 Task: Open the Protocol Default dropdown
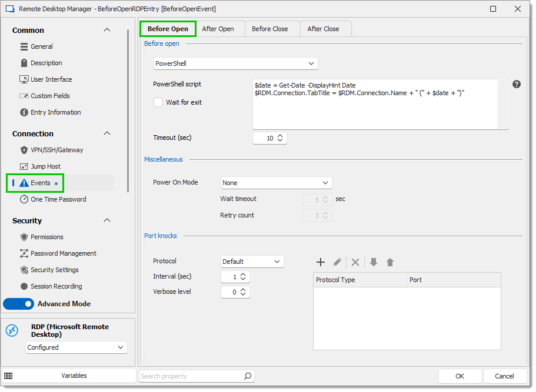click(252, 262)
